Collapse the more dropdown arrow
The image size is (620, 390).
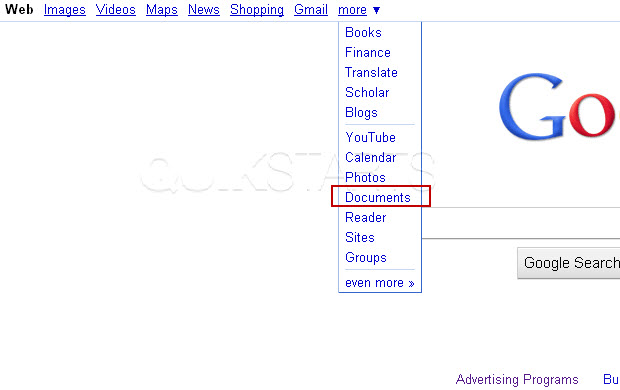click(x=376, y=10)
